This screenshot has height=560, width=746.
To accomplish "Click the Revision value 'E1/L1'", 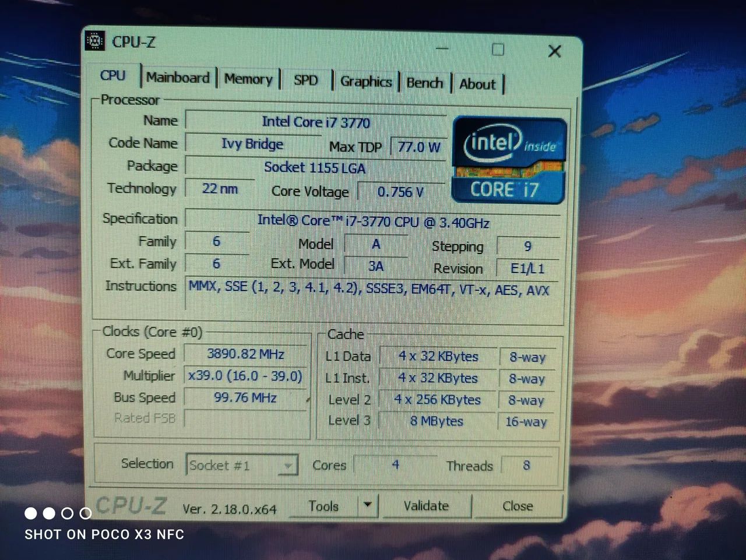I will pos(527,269).
